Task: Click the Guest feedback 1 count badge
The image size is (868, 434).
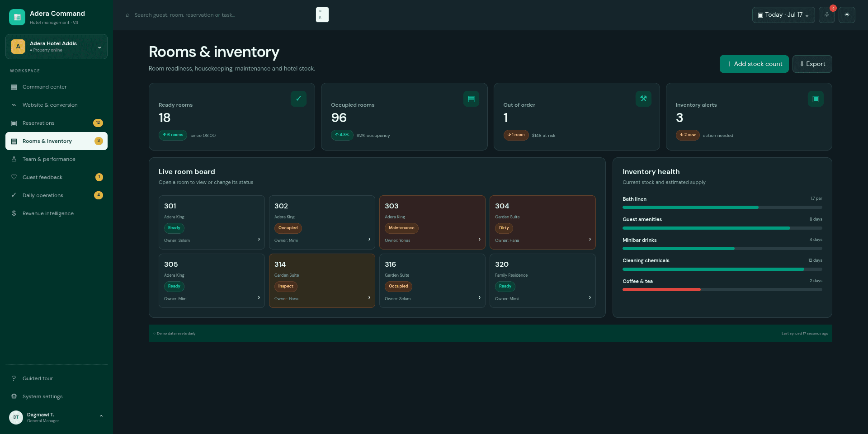Action: [x=99, y=177]
